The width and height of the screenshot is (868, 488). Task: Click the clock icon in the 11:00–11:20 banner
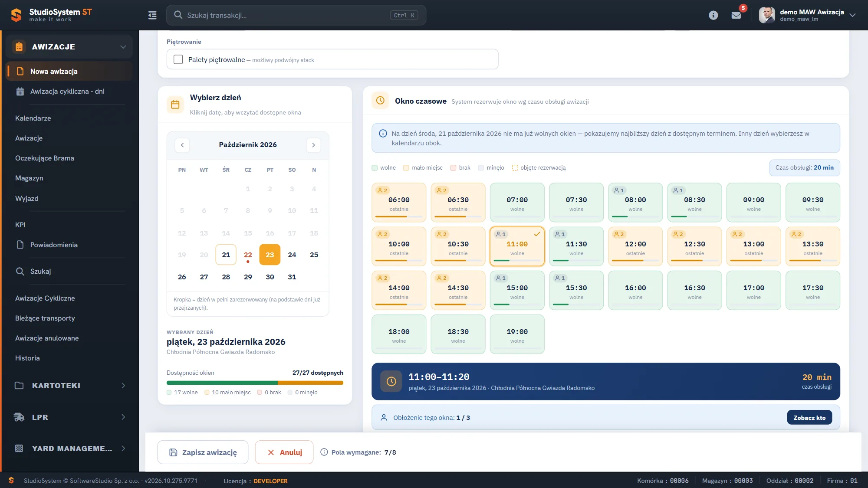[391, 381]
